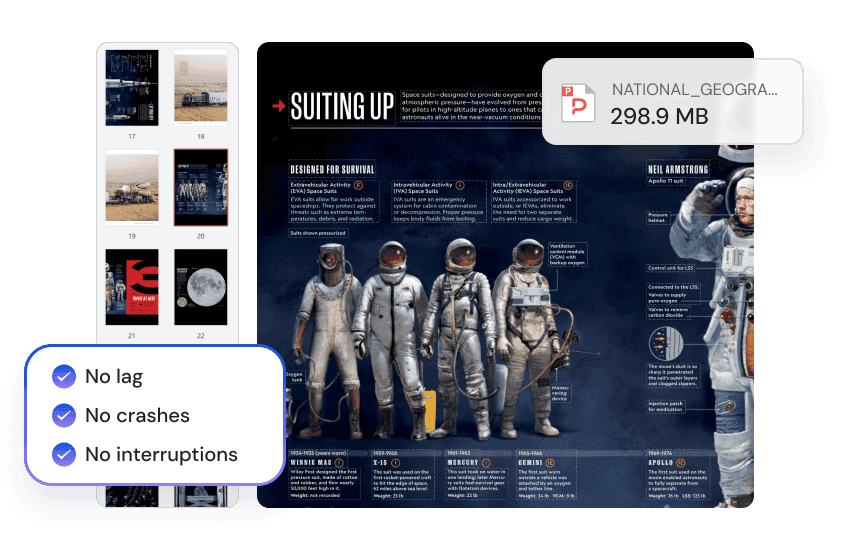850x550 pixels.
Task: Click the No crashes checkmark
Action: pos(64,415)
